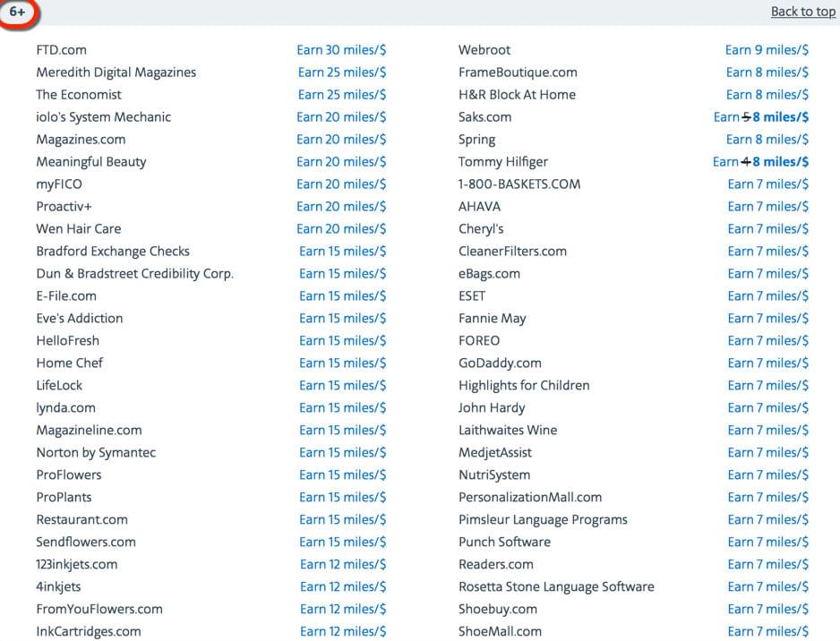The image size is (840, 641).
Task: Open Laithwaites Wine store
Action: [508, 431]
